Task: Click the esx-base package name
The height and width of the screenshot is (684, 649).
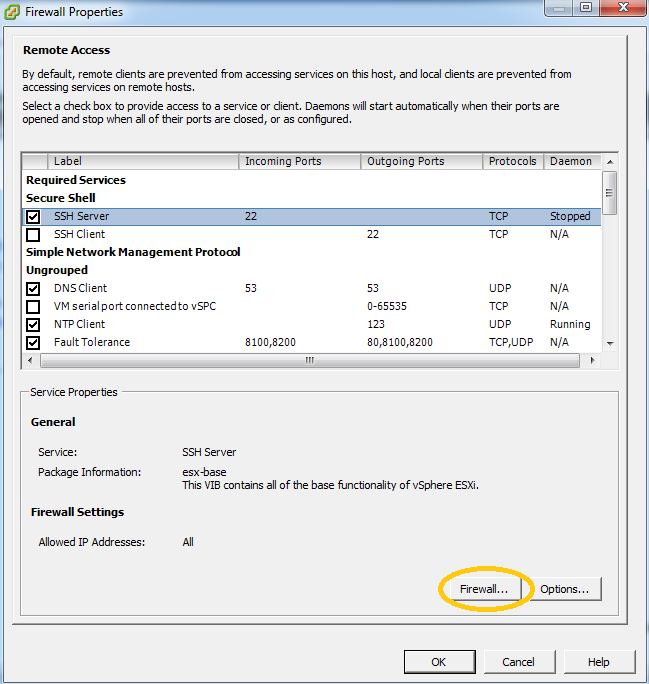Action: (x=204, y=472)
